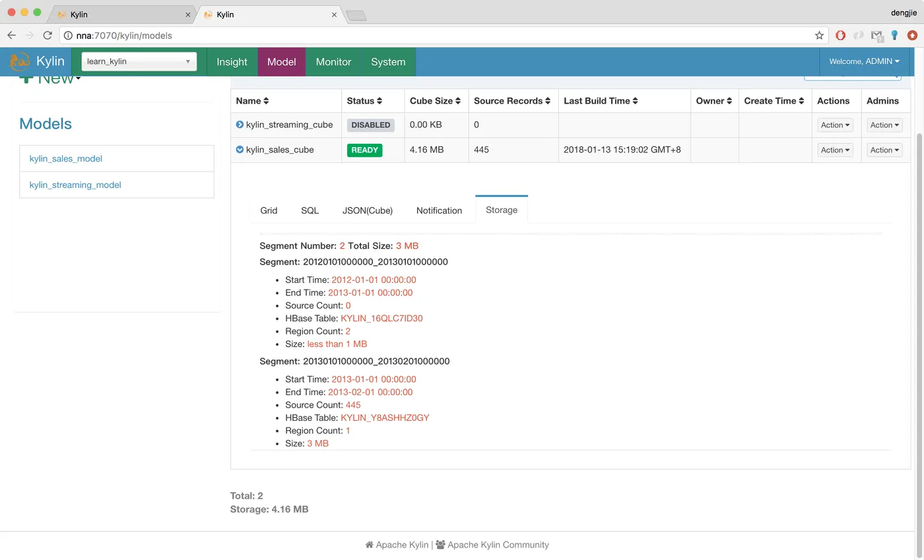Viewport: 924px width, 560px height.
Task: Sort cubes by Name column sort icon
Action: (x=266, y=101)
